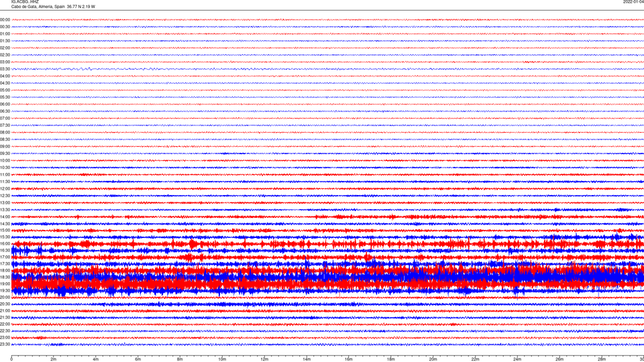644x362 pixels.
Task: Click the "03:30" time row label
Action: point(5,69)
